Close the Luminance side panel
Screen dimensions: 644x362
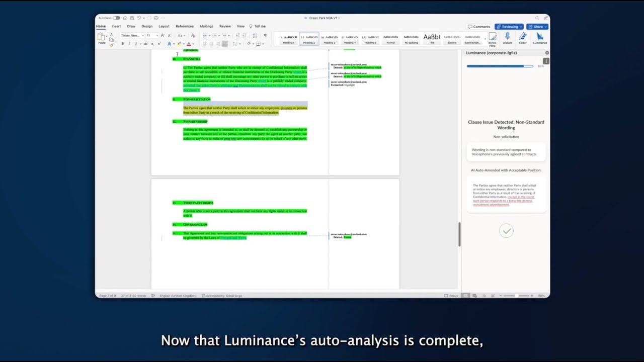(547, 53)
